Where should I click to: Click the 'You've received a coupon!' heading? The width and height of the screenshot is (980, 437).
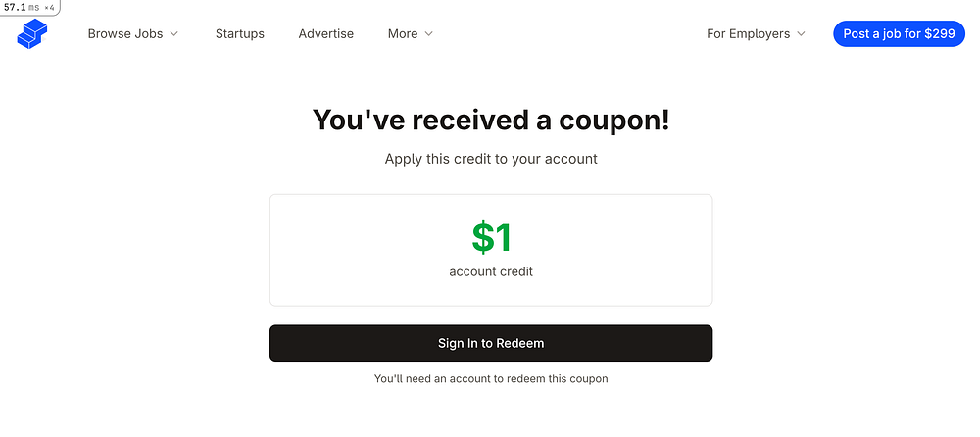[491, 121]
